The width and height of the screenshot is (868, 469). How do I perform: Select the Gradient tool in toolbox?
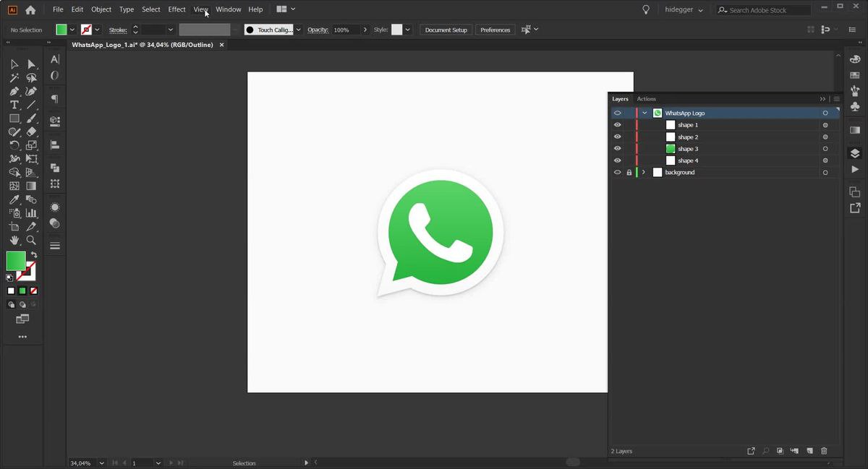click(31, 186)
